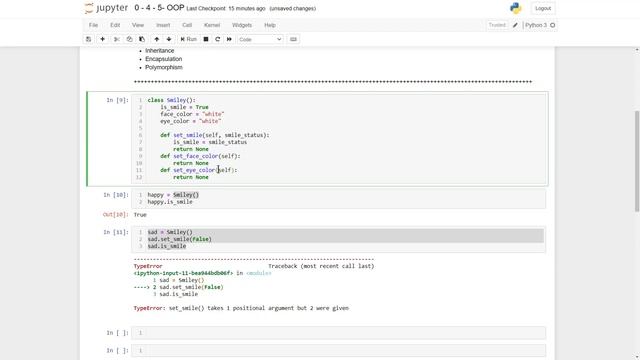
Task: Select the In [9] cell prompt
Action: pos(117,100)
